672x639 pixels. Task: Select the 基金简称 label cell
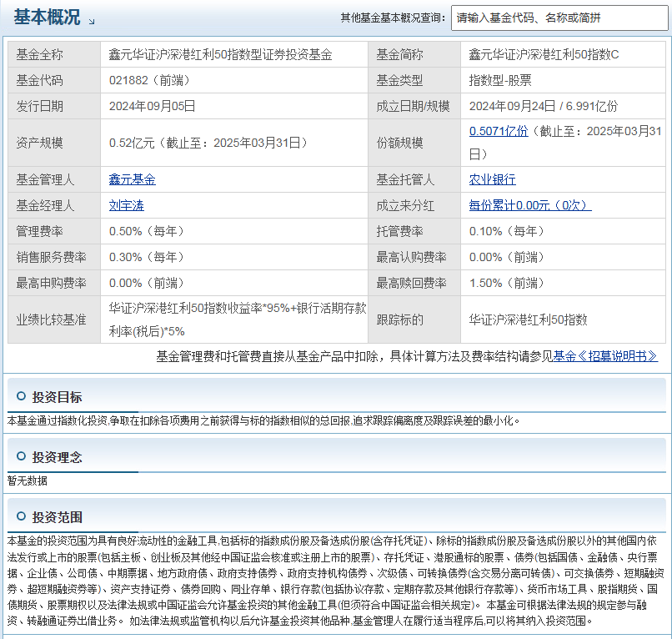tap(414, 54)
